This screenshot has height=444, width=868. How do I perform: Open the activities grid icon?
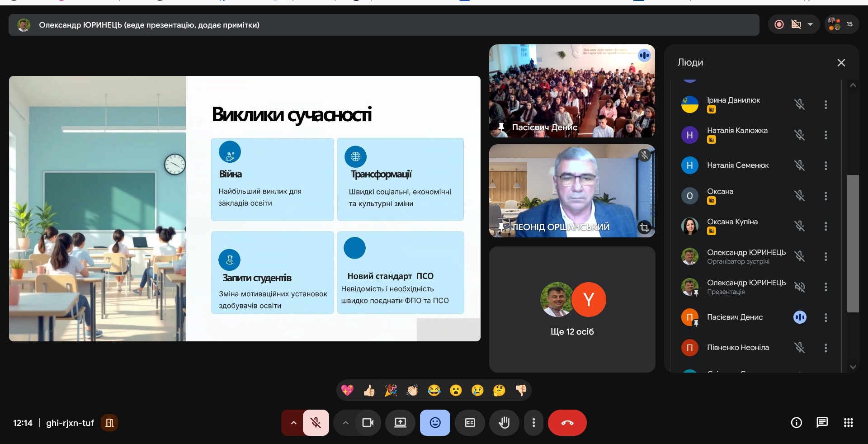click(x=848, y=423)
